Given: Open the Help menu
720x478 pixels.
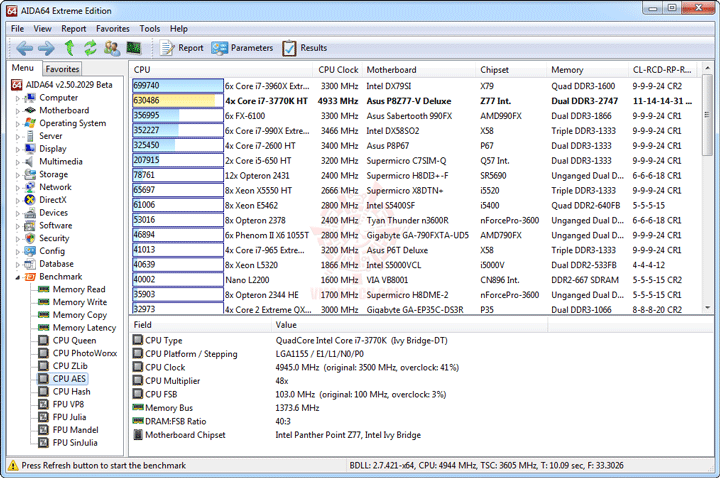Looking at the screenshot, I should tap(179, 28).
